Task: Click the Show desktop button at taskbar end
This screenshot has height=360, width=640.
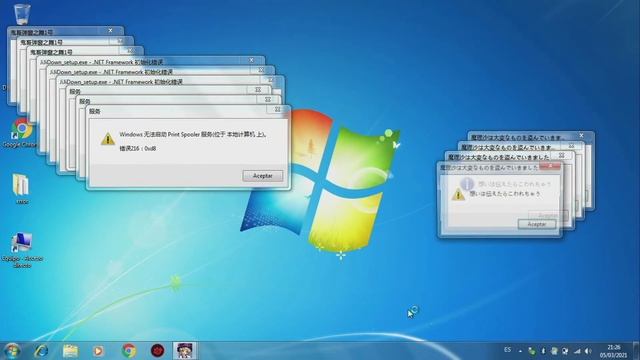Action: (636, 351)
